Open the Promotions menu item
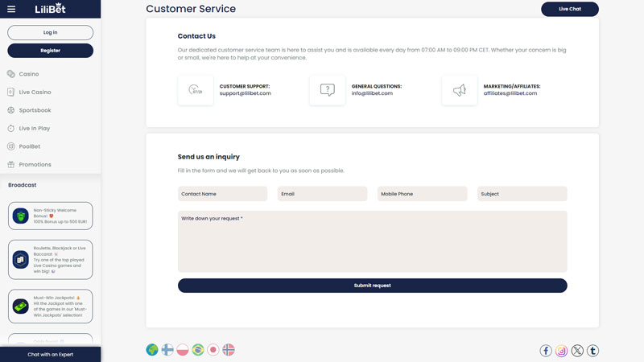The height and width of the screenshot is (362, 644). [x=35, y=164]
